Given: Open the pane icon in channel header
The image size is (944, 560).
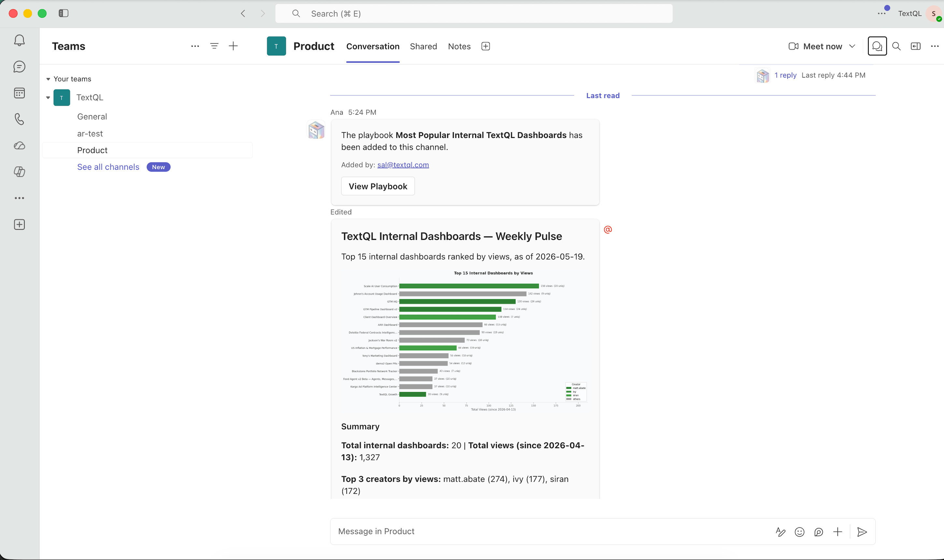Looking at the screenshot, I should click(x=915, y=46).
